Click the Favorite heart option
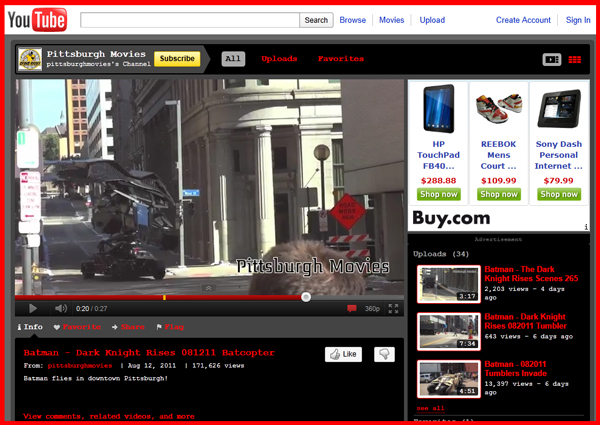This screenshot has width=600, height=425. coord(77,327)
